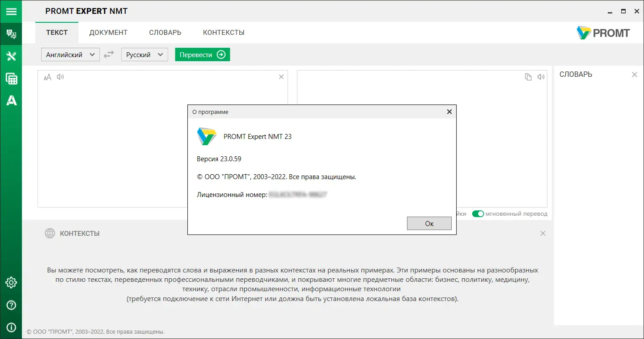The width and height of the screenshot is (644, 339).
Task: Click the status bar copyright text
Action: [96, 332]
